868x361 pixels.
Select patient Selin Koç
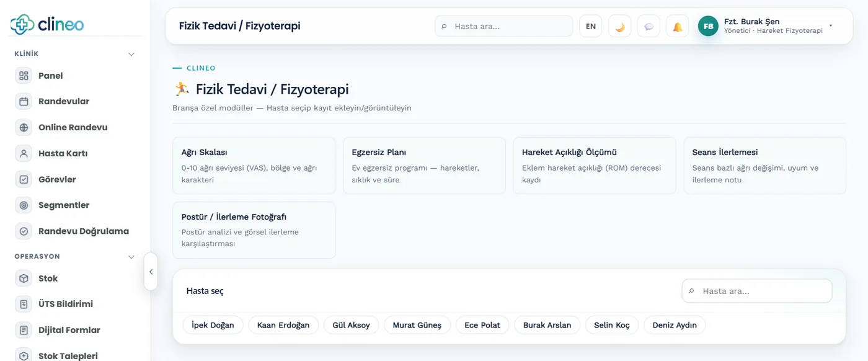tap(612, 325)
